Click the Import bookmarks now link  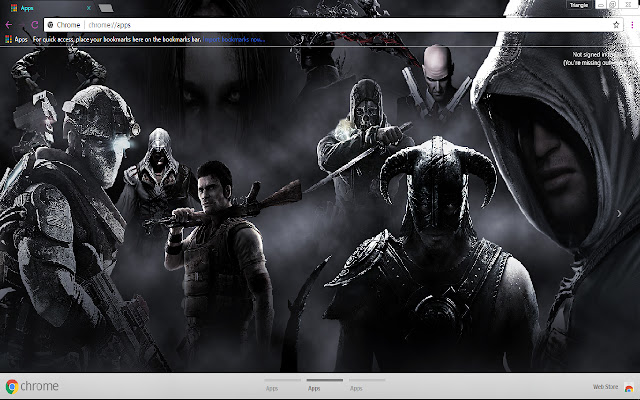tap(233, 40)
